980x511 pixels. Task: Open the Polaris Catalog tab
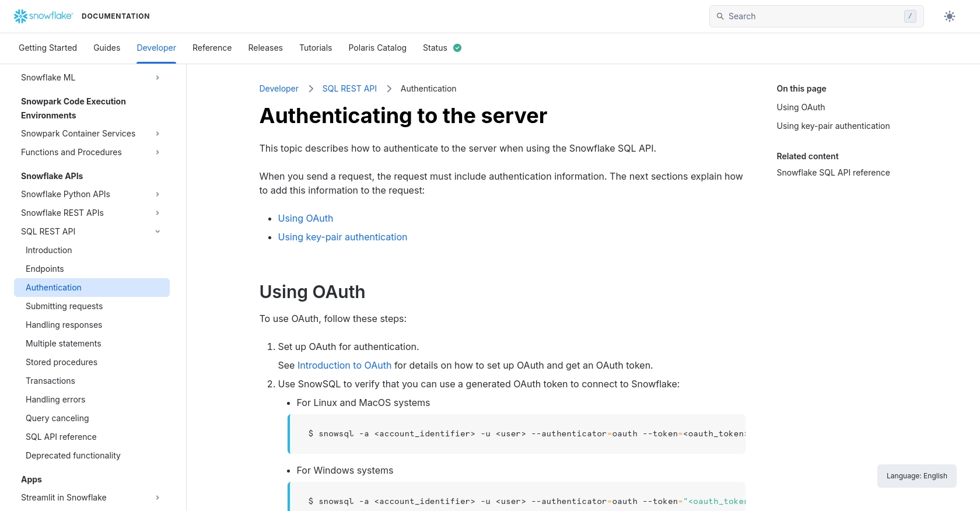coord(377,48)
